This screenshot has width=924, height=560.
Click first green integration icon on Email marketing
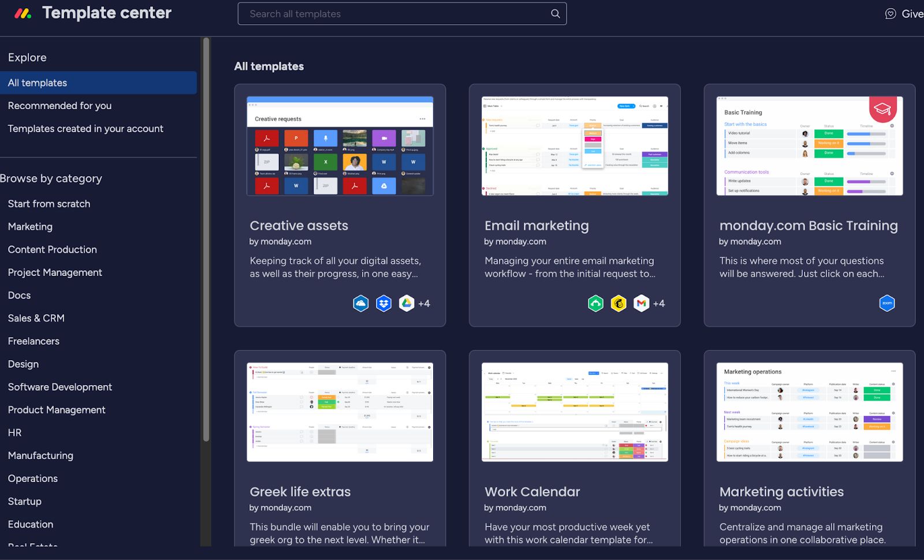point(596,303)
